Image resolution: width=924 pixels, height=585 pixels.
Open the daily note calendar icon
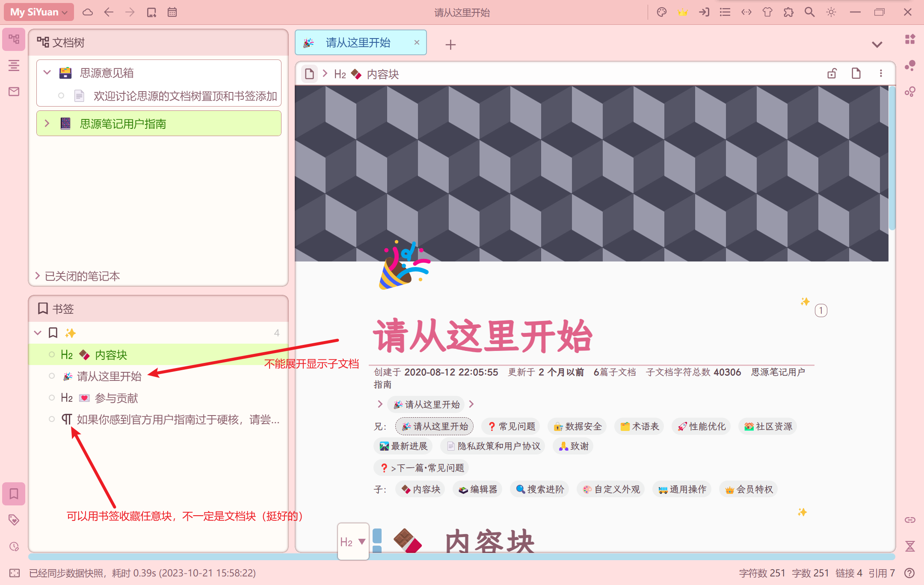172,12
